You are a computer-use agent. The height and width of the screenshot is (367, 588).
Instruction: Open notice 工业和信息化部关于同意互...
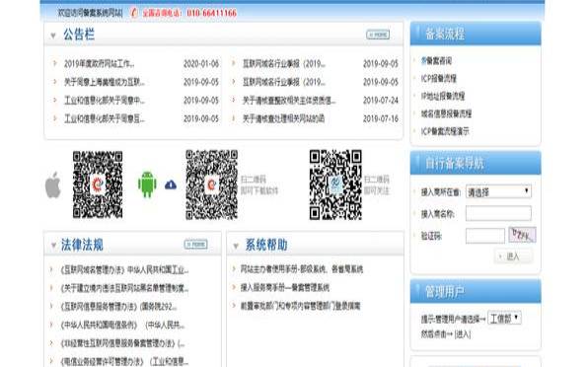point(105,118)
